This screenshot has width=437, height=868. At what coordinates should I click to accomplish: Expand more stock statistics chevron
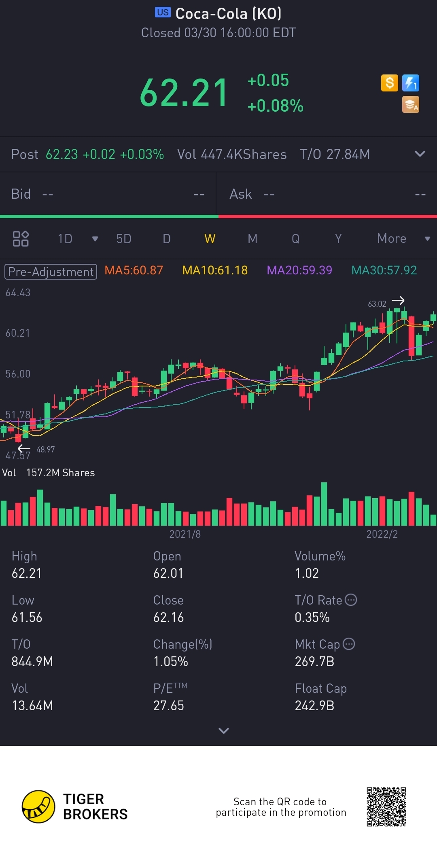click(x=224, y=730)
